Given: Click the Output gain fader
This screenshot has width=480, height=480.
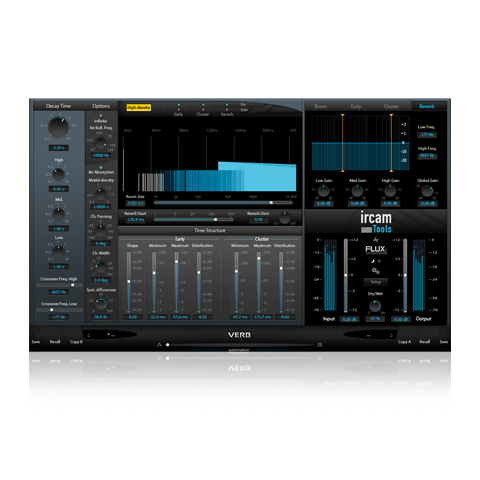Looking at the screenshot, I should pos(405,275).
